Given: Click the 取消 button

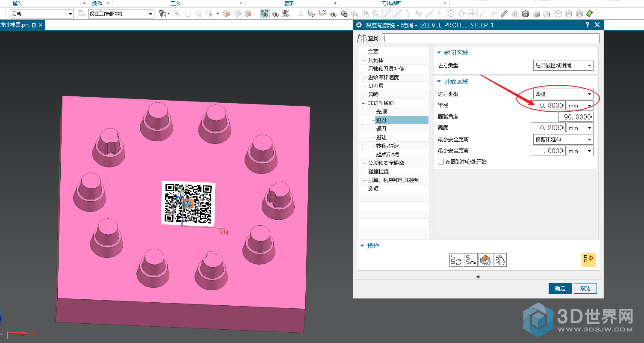Looking at the screenshot, I should (585, 288).
